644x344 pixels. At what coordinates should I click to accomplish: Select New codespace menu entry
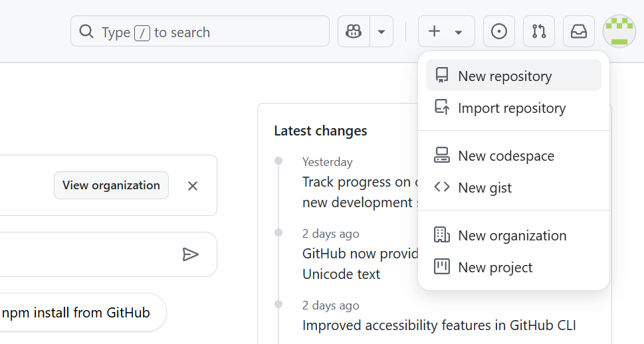[x=506, y=156]
